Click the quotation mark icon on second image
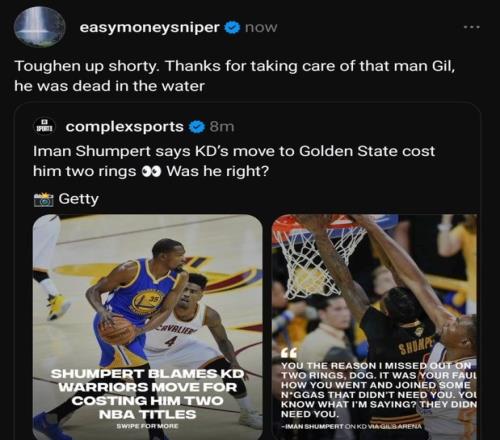 [287, 353]
